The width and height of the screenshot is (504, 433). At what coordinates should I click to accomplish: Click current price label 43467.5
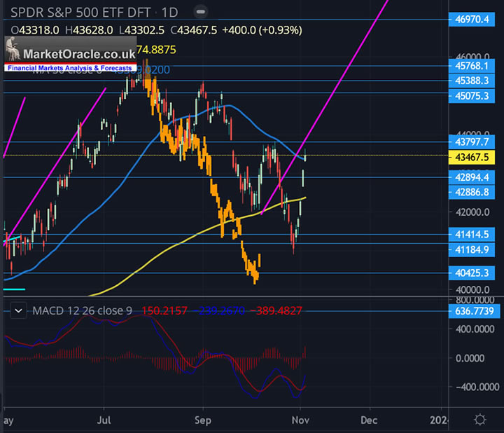pyautogui.click(x=472, y=158)
